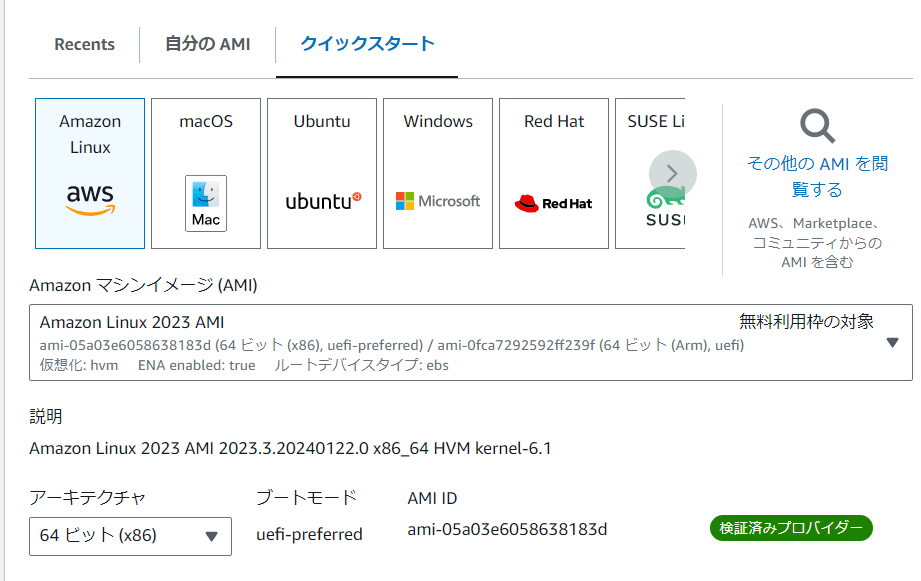Image resolution: width=921 pixels, height=581 pixels.
Task: Click the 検証済みプロバイダー green badge
Action: (791, 528)
